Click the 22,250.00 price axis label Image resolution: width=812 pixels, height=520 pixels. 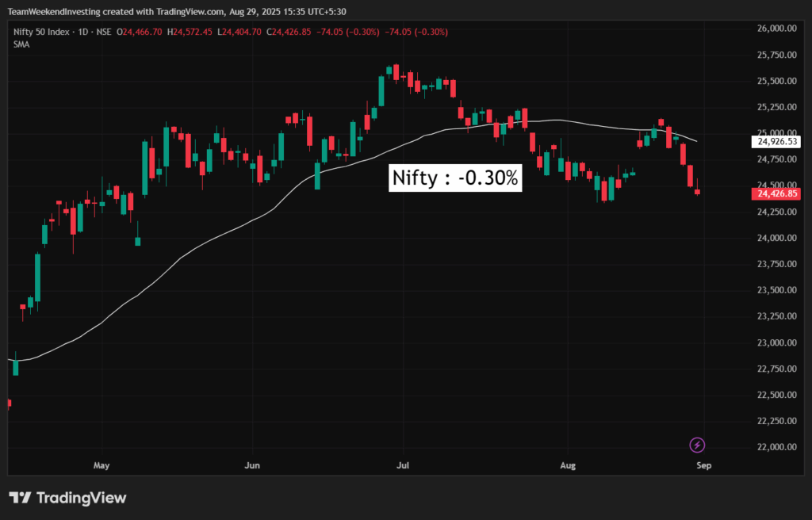[777, 421]
